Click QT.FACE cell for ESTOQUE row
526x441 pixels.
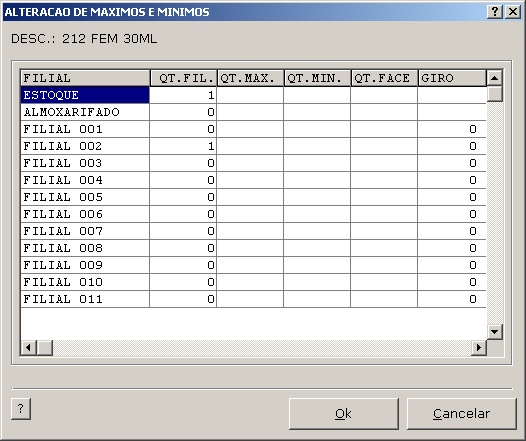click(384, 95)
